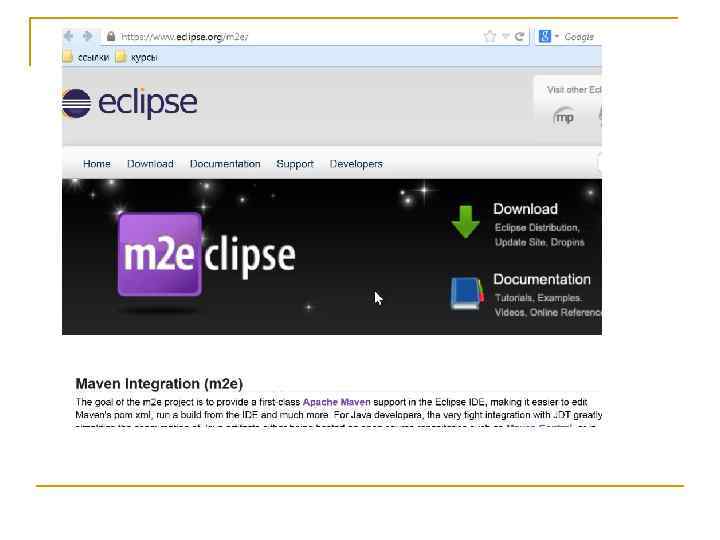Click the padlock security icon

point(110,36)
